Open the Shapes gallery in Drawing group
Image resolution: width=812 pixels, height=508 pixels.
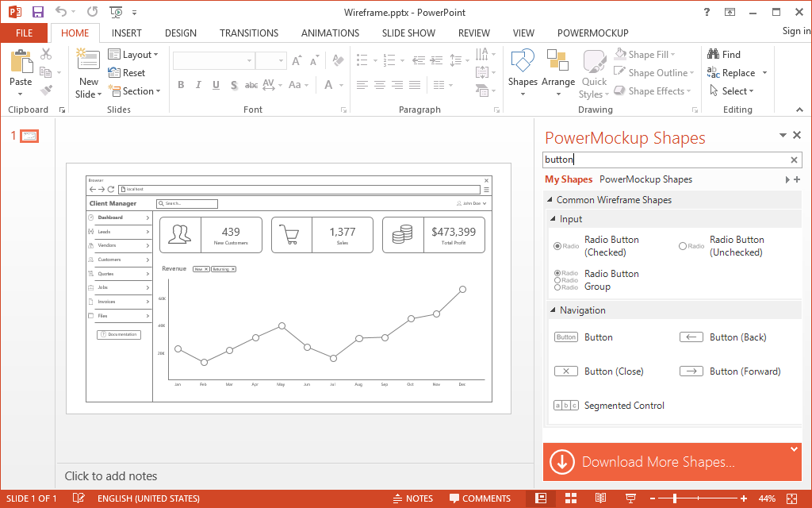(523, 73)
